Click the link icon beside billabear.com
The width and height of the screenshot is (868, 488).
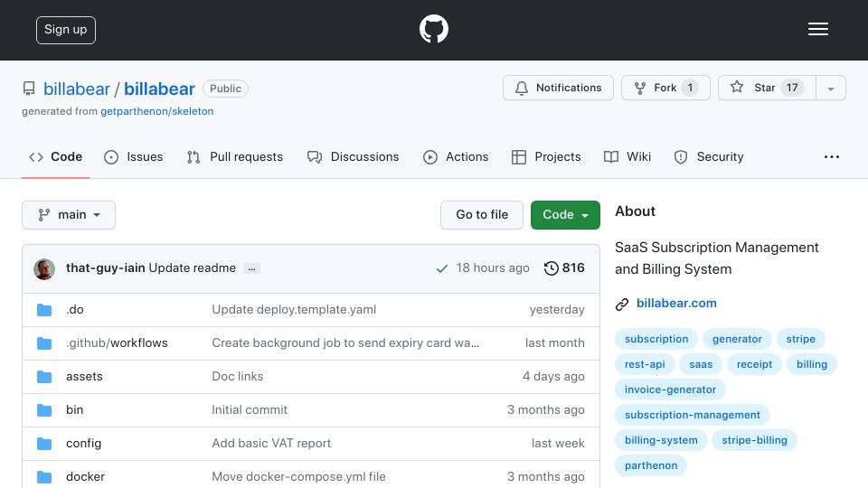622,304
